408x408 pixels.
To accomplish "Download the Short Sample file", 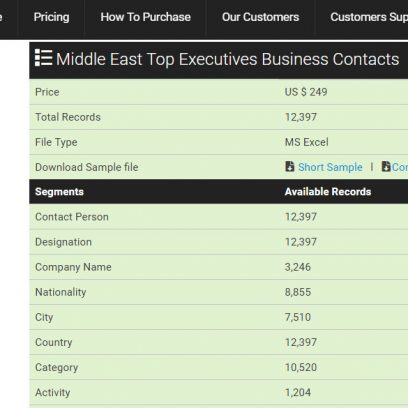I will click(330, 167).
